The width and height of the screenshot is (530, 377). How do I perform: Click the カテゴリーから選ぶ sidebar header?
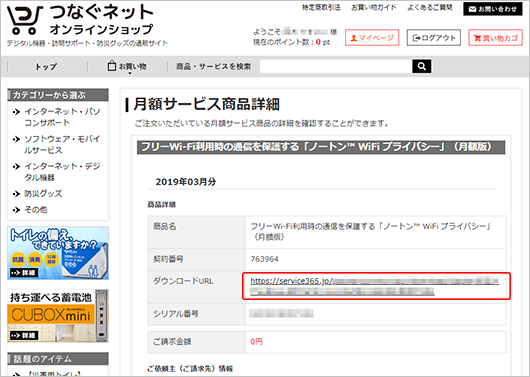58,95
